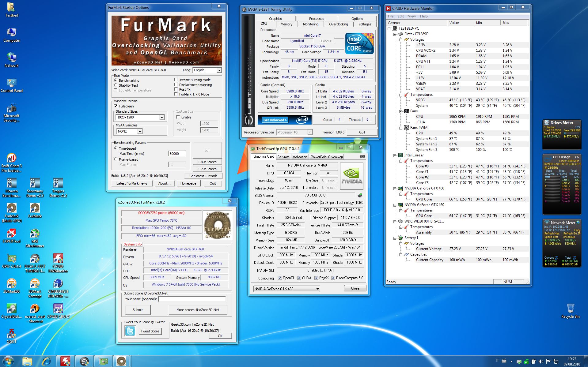Click volume icon in system tray

(x=541, y=361)
